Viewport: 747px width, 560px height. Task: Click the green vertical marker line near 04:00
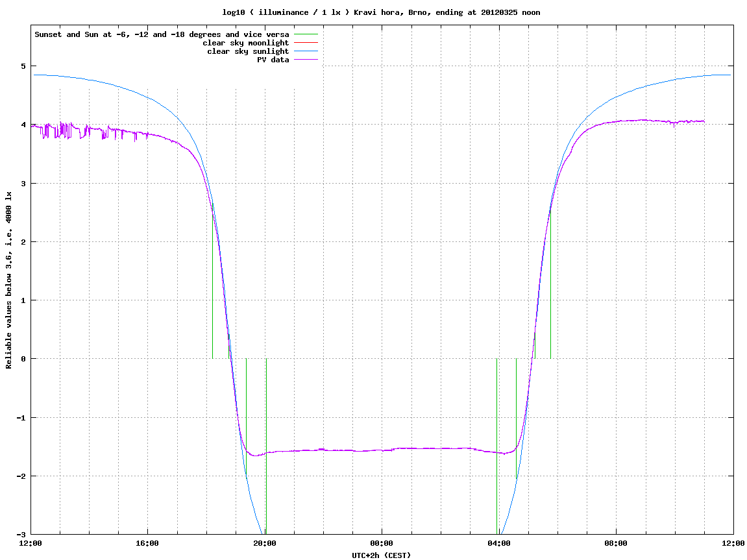point(497,446)
